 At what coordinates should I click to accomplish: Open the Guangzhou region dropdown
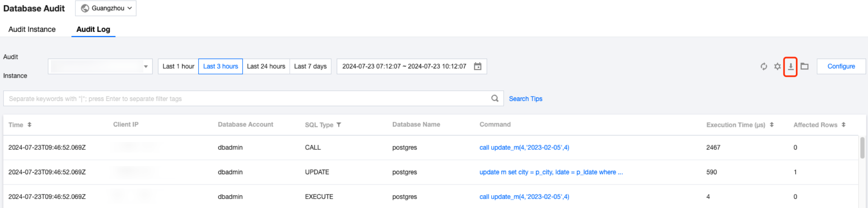pyautogui.click(x=106, y=8)
